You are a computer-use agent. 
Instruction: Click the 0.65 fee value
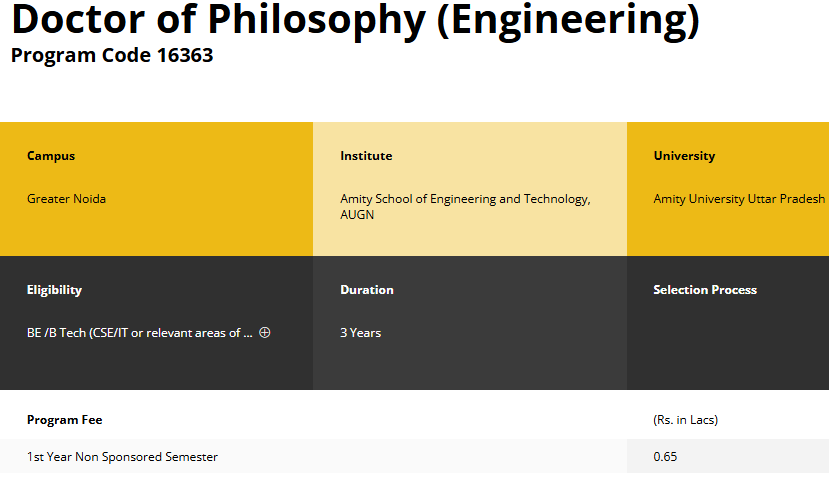coord(665,457)
